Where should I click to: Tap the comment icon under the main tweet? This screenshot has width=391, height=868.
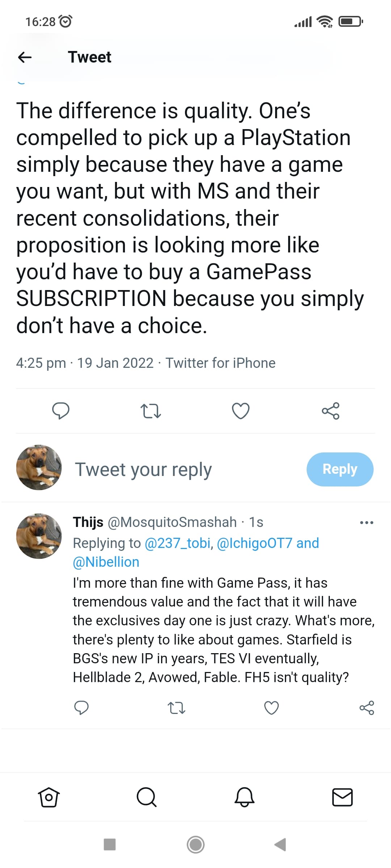(x=61, y=411)
